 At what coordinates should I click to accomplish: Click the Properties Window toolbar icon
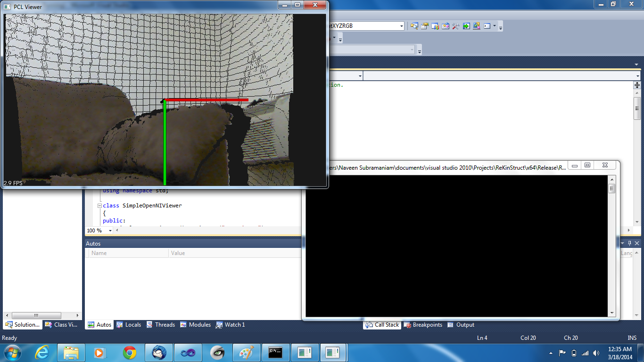click(425, 26)
